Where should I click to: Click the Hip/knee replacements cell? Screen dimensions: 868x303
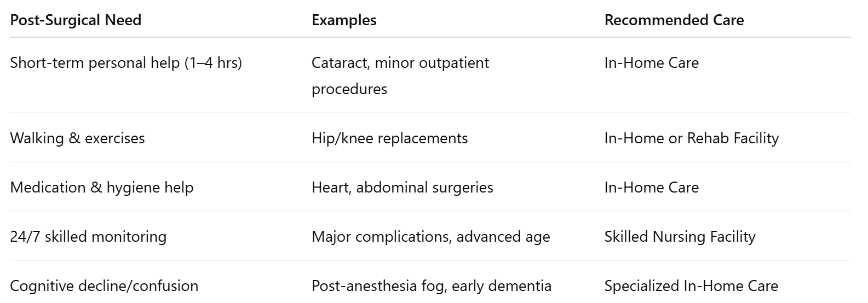[389, 138]
